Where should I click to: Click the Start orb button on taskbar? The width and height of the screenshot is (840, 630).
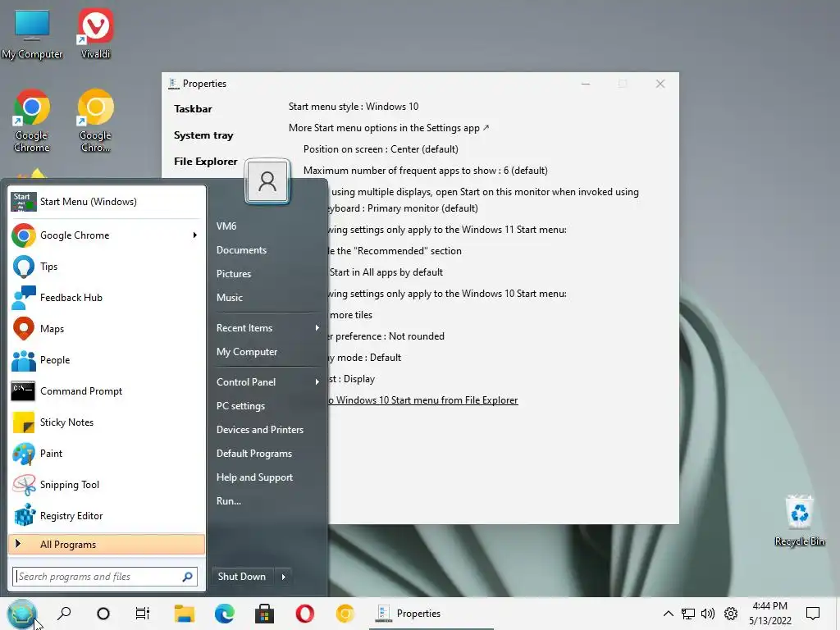(x=22, y=614)
